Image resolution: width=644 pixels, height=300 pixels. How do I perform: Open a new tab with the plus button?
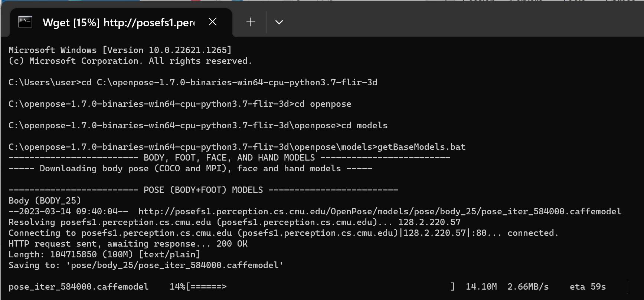251,22
